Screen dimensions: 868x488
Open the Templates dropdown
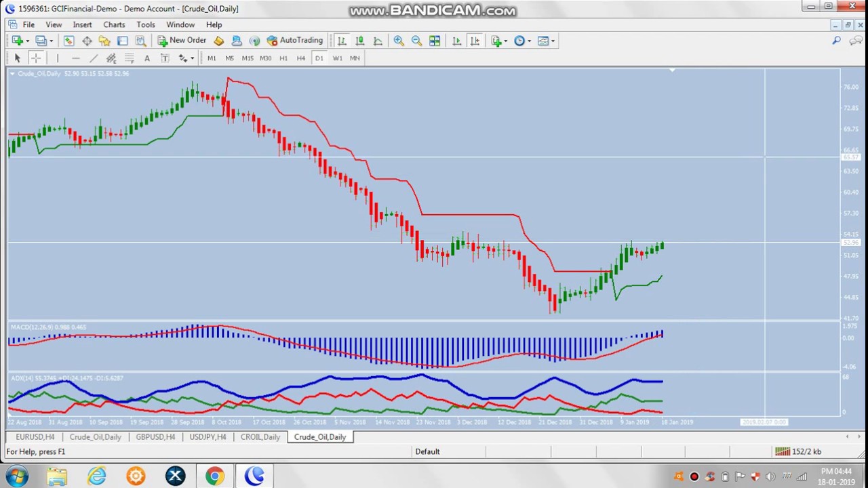pos(546,41)
